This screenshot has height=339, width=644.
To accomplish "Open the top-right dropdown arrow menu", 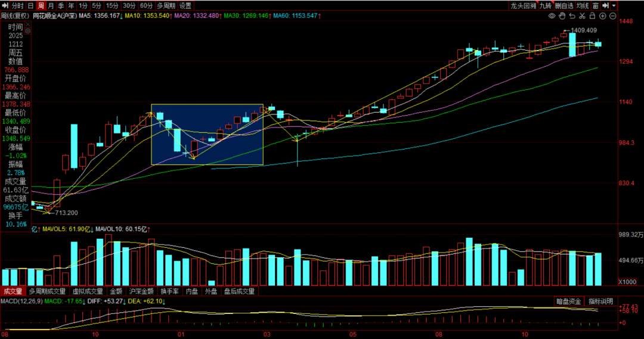I will tap(614, 5).
